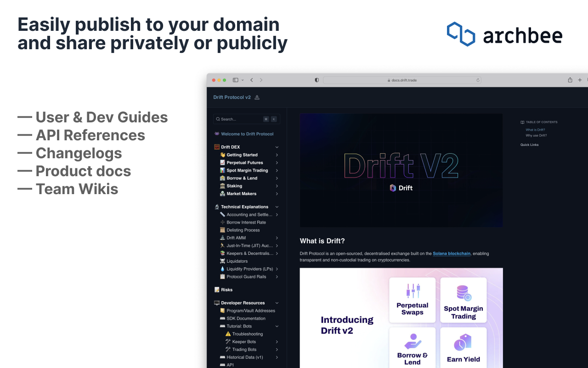Click the Staking bank icon

[x=222, y=186]
